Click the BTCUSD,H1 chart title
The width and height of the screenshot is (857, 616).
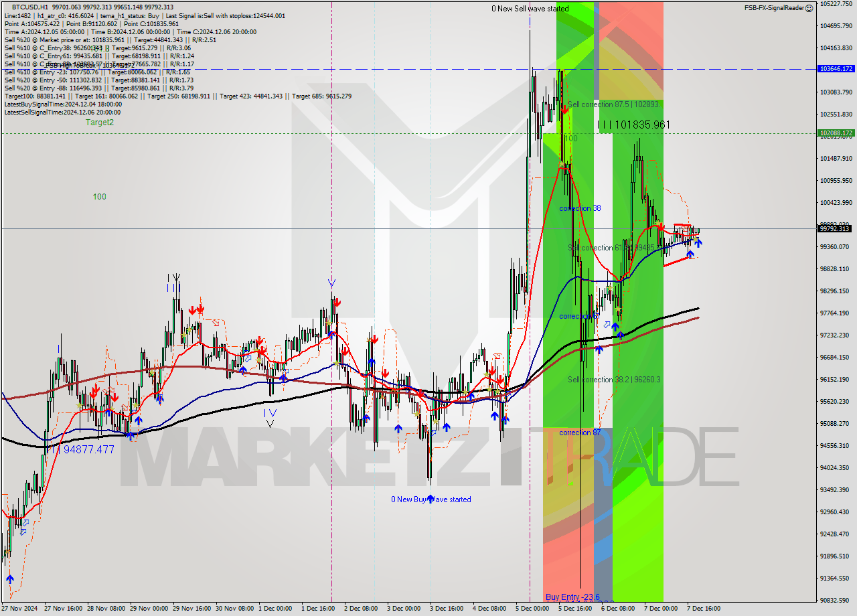click(x=30, y=7)
